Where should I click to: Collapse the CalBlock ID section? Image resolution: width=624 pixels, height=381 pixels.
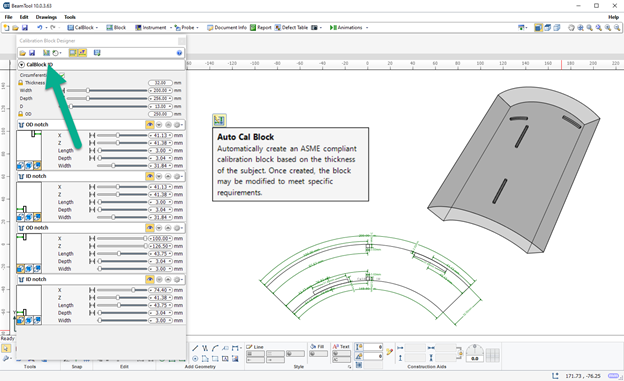[21, 64]
